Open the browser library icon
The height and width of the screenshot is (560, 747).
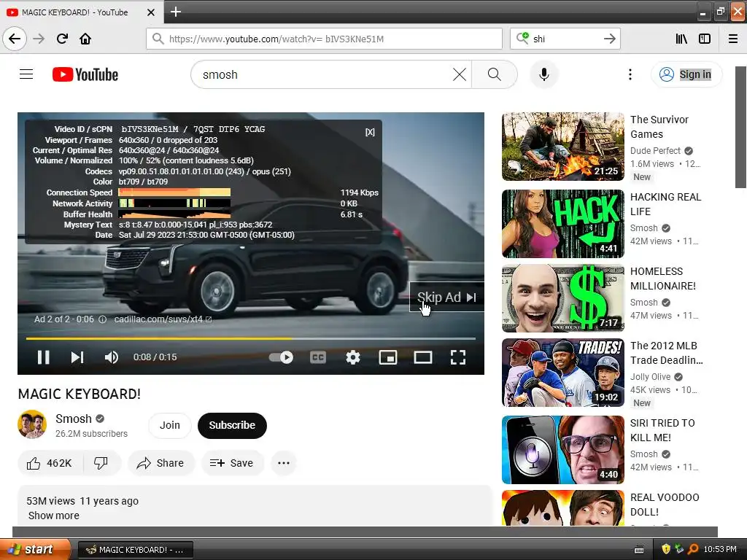(x=681, y=39)
